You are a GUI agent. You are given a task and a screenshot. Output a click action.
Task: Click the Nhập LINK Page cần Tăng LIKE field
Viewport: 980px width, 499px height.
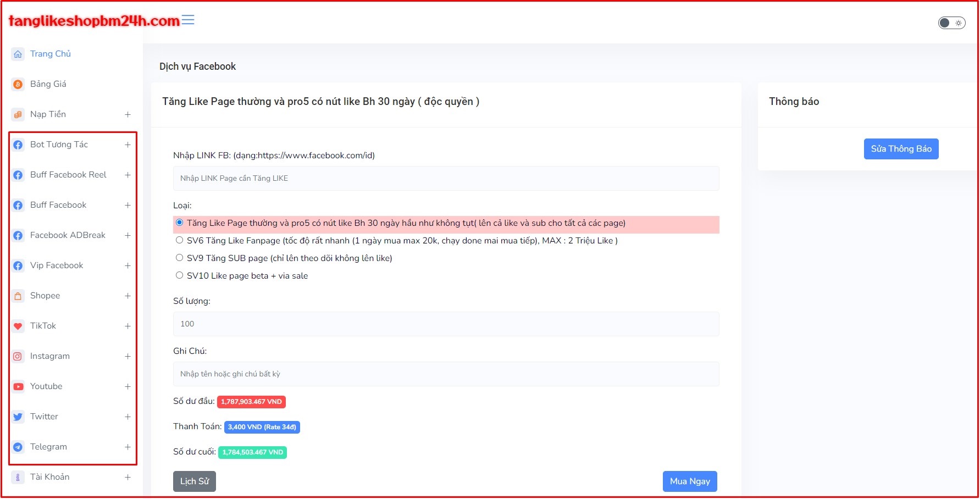tap(446, 178)
